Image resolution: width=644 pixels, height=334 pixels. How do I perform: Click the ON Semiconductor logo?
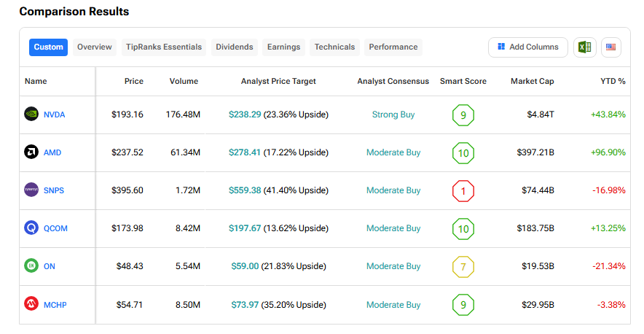tap(31, 266)
